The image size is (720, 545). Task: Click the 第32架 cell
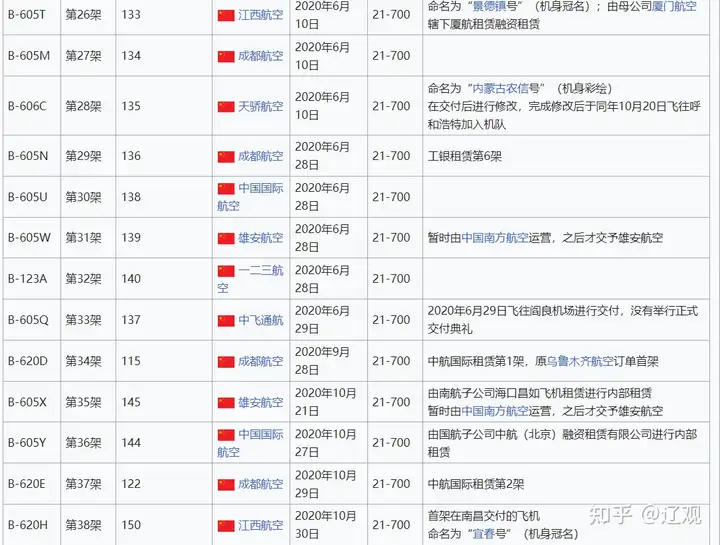[88, 279]
